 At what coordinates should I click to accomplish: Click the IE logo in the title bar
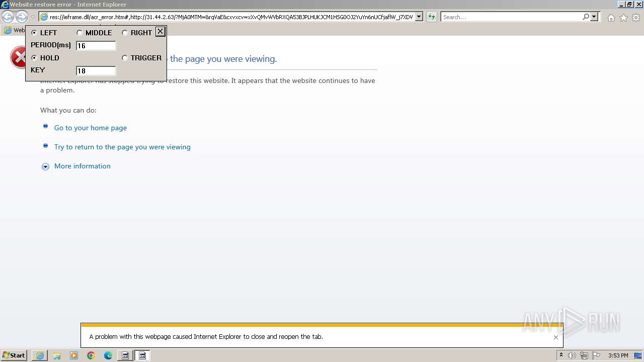(x=5, y=5)
